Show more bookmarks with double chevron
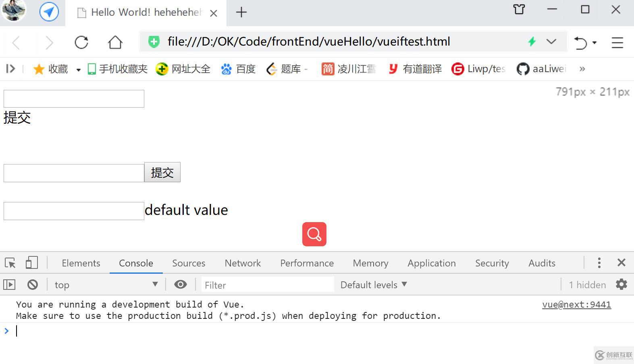This screenshot has width=634, height=364. click(582, 69)
